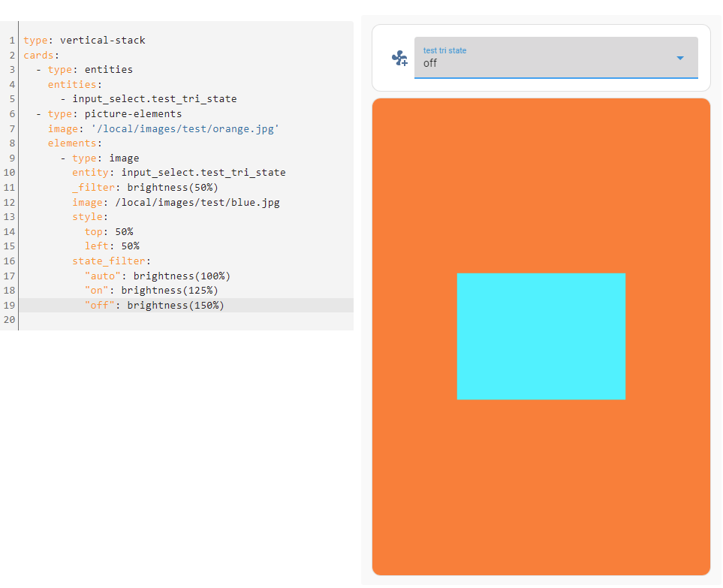
Task: Select the input_select entity icon in the entities card
Action: coord(399,58)
